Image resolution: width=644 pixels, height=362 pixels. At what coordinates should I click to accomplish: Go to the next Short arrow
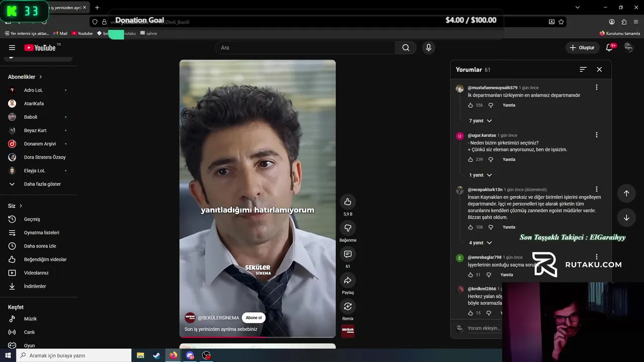click(x=626, y=218)
